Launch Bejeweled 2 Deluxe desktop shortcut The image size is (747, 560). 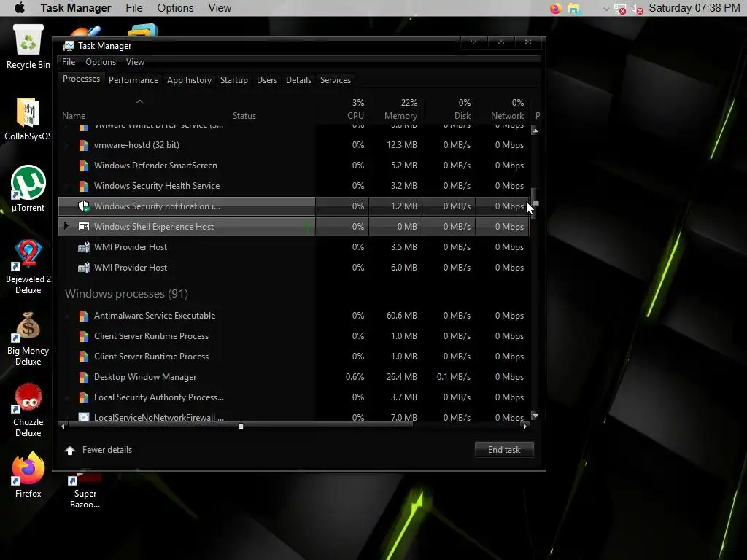pos(28,267)
